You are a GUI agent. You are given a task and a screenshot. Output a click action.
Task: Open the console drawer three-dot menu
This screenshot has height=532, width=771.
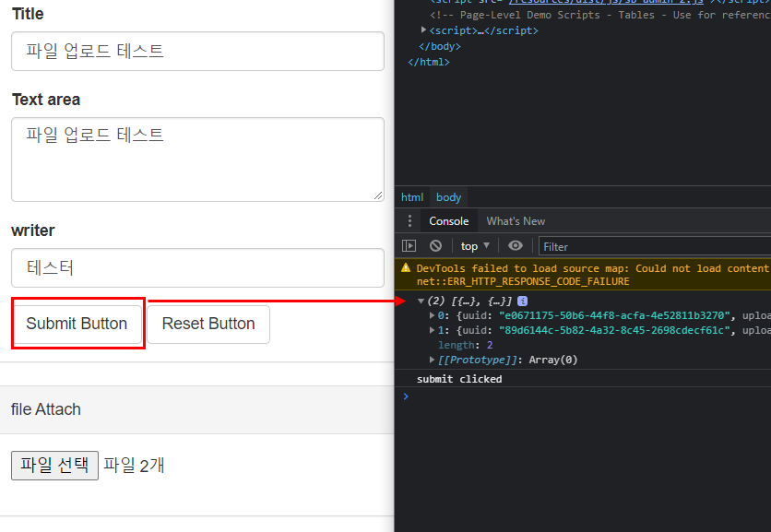point(409,220)
